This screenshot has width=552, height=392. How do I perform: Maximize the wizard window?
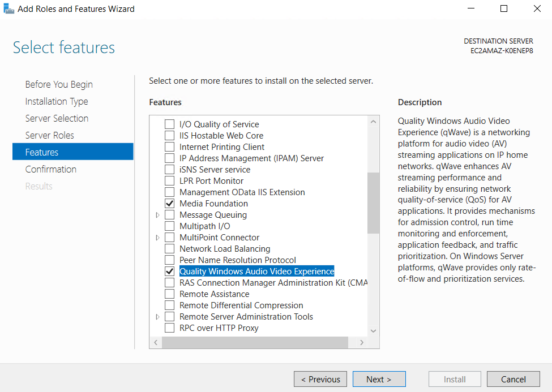tap(504, 8)
